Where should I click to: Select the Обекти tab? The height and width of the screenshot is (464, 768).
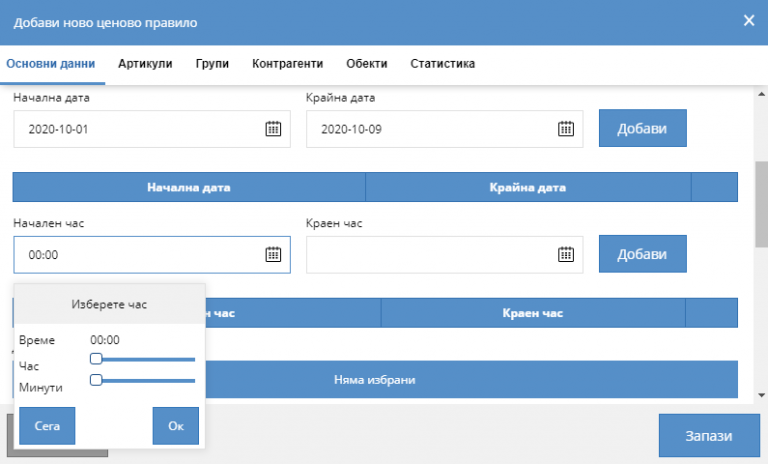pos(367,63)
